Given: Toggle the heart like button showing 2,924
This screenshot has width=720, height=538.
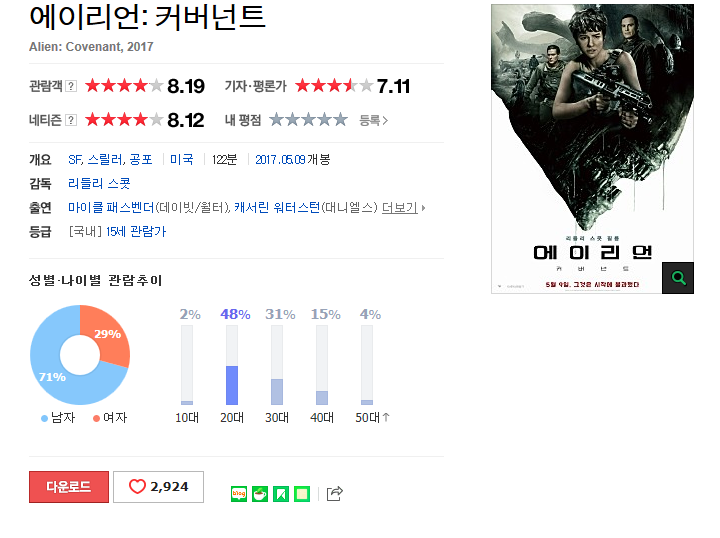Looking at the screenshot, I should click(158, 487).
